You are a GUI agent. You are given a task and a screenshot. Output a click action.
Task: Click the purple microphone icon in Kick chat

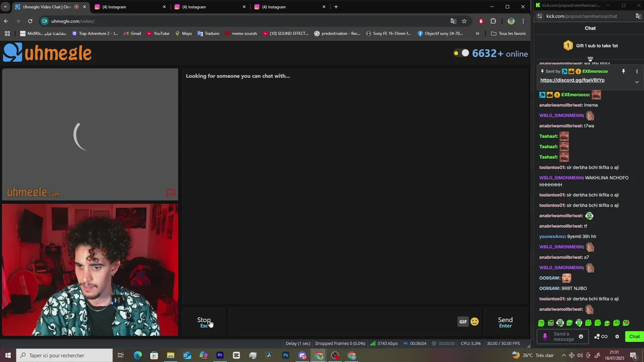click(x=544, y=337)
